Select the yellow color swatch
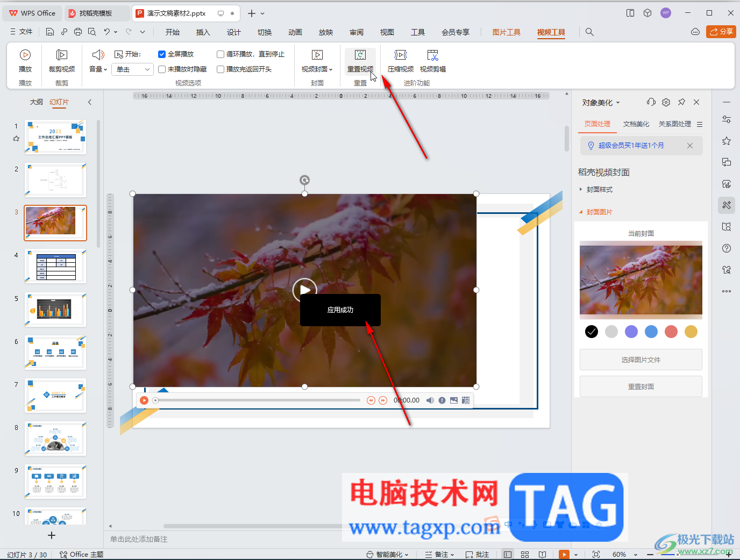 (x=691, y=332)
